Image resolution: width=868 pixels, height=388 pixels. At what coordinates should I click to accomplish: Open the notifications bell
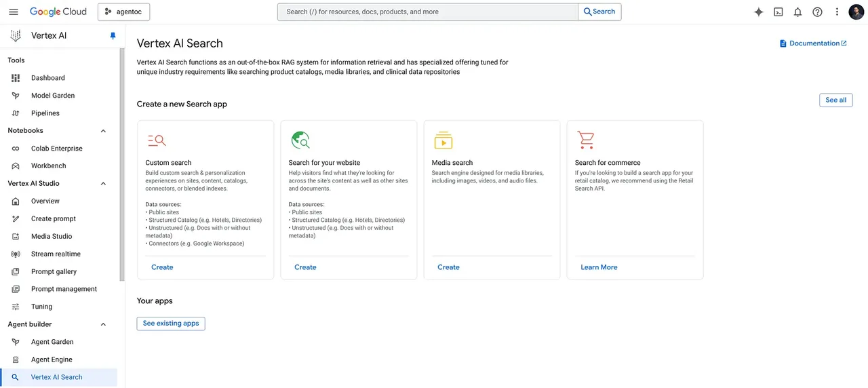(798, 12)
